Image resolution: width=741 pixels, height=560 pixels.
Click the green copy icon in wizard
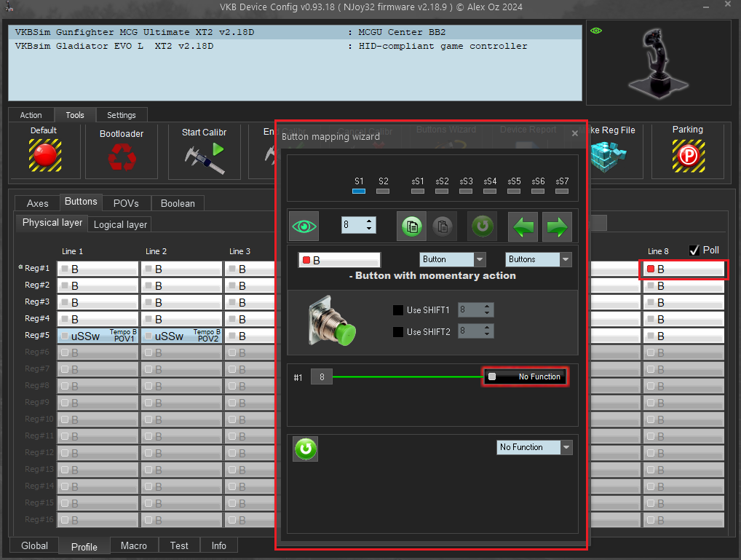411,226
